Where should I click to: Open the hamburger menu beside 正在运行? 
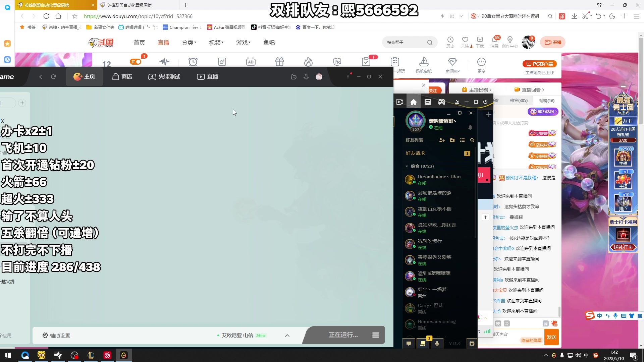[376, 335]
